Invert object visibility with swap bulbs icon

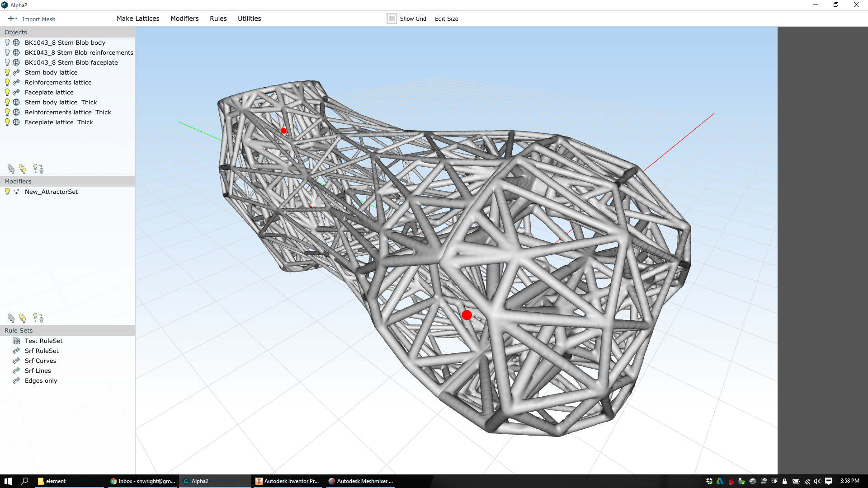point(38,169)
